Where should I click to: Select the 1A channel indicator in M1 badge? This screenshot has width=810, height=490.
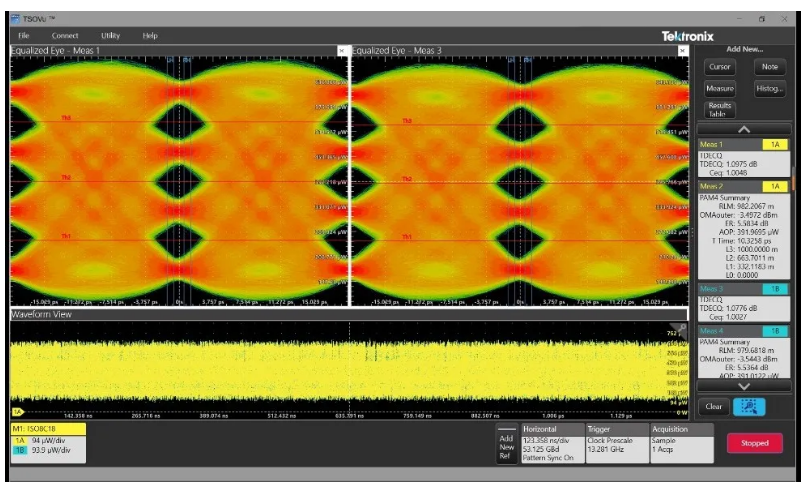18,440
